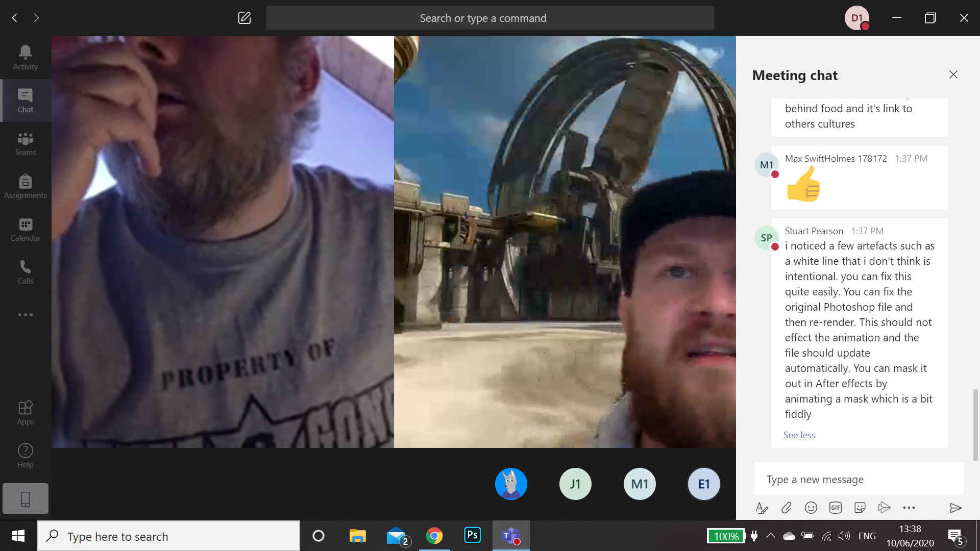The width and height of the screenshot is (980, 551).
Task: Open the Calendar view
Action: click(x=25, y=229)
